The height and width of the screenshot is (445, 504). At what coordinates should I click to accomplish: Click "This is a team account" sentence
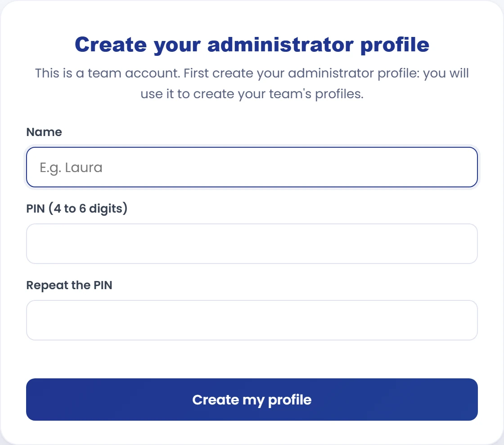click(x=108, y=73)
